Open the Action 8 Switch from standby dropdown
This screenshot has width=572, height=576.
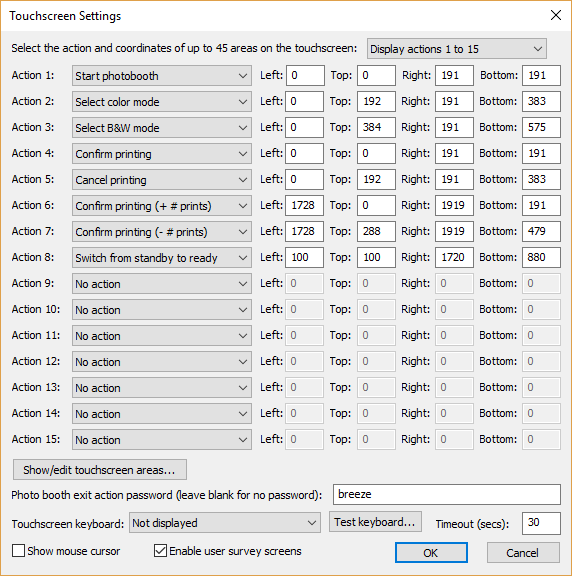click(162, 258)
